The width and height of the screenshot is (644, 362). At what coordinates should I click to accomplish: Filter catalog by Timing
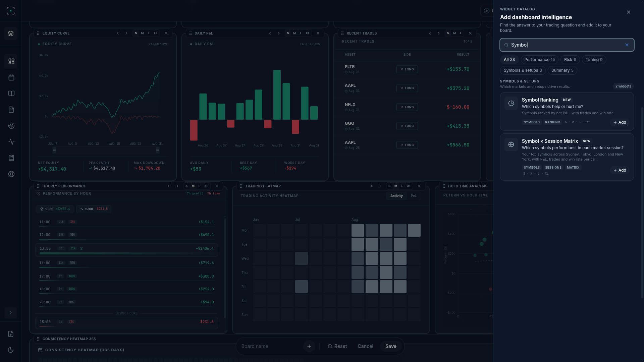[594, 60]
